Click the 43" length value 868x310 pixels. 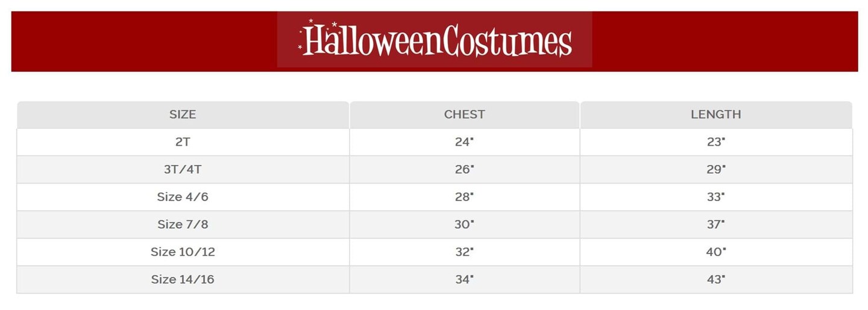(715, 280)
